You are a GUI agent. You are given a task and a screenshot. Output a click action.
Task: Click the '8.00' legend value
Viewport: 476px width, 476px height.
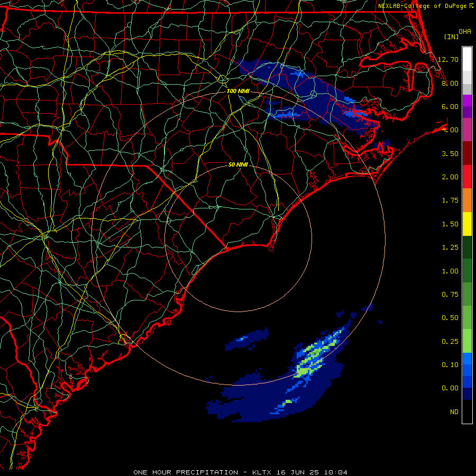click(450, 83)
